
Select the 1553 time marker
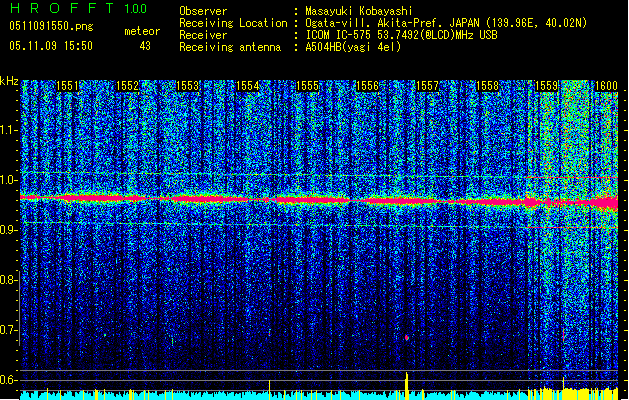coord(188,87)
